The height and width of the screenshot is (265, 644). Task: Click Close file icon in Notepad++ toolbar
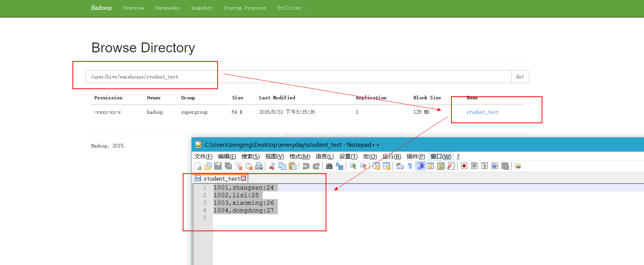(238, 166)
